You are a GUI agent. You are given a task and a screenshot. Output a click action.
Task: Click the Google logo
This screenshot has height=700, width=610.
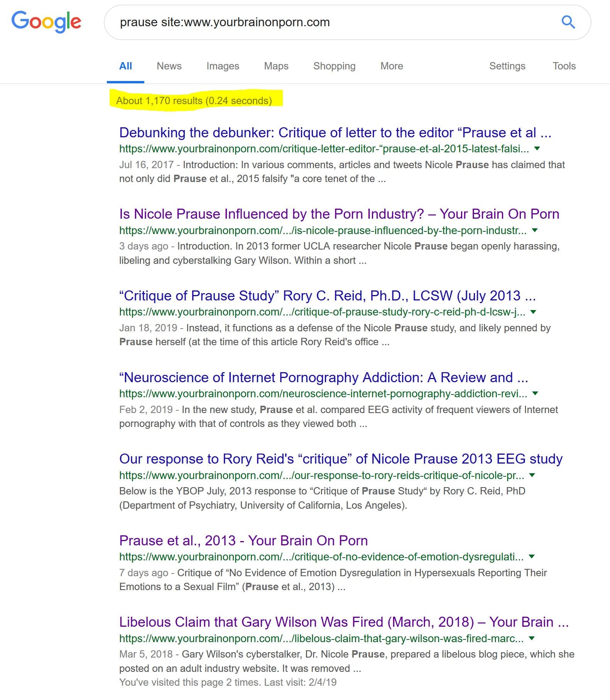coord(46,22)
